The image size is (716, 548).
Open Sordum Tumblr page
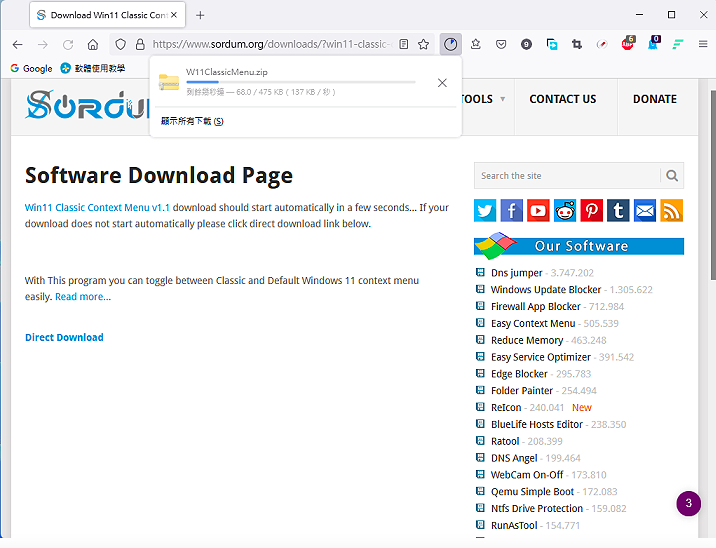pos(618,211)
